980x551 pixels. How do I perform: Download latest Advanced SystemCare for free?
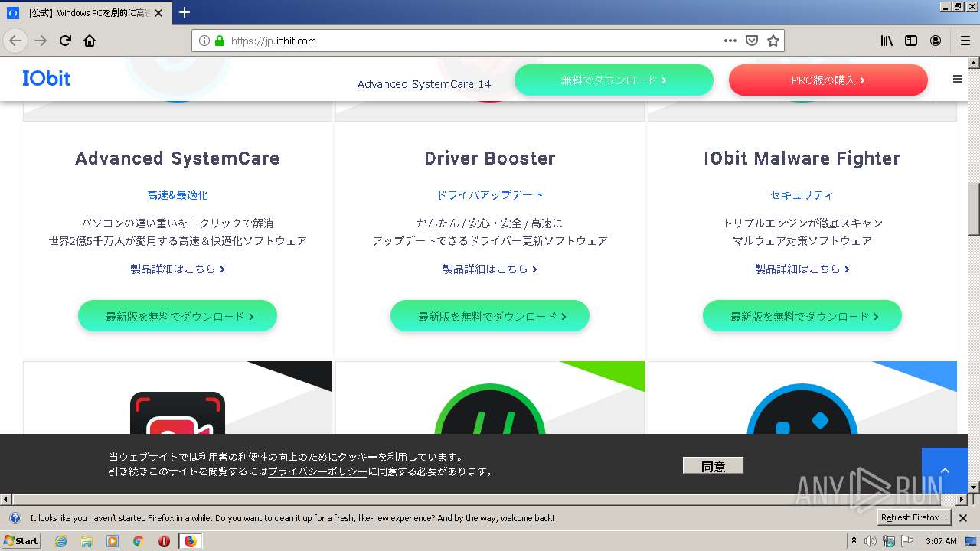pos(178,316)
